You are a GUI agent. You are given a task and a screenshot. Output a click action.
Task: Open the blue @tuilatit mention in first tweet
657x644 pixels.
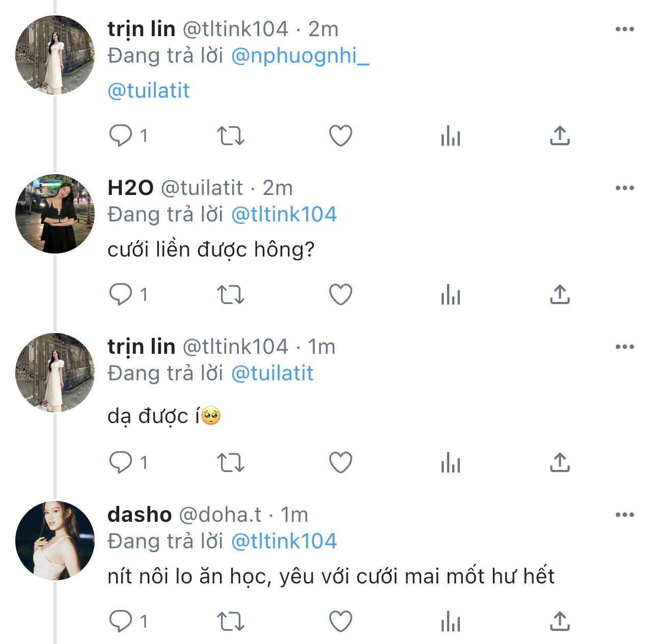[x=149, y=91]
